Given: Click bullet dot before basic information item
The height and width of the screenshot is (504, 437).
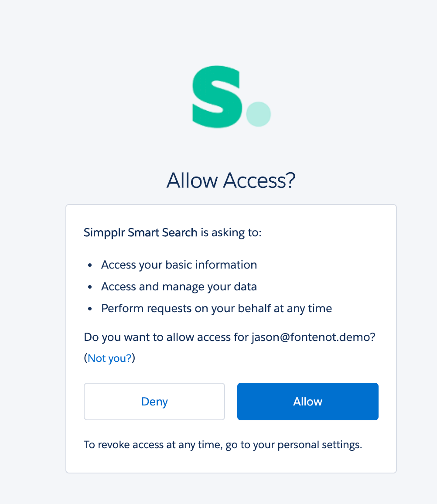Looking at the screenshot, I should tap(90, 265).
